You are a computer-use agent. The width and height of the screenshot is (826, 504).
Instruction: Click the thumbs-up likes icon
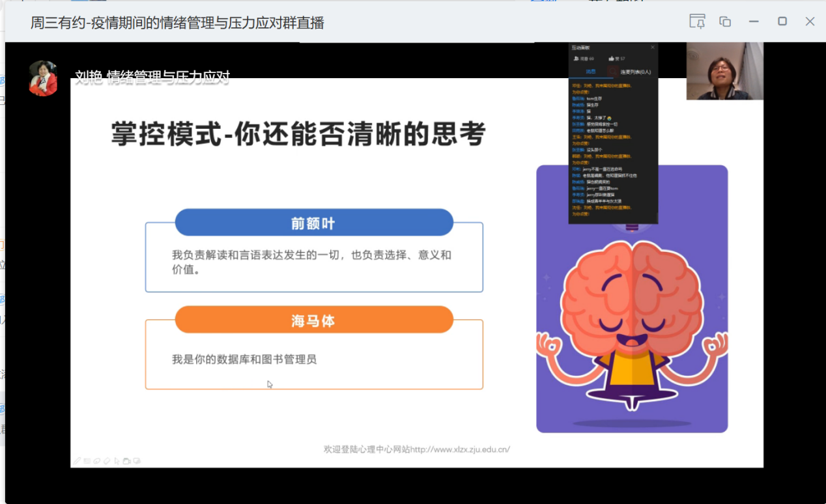pos(612,59)
